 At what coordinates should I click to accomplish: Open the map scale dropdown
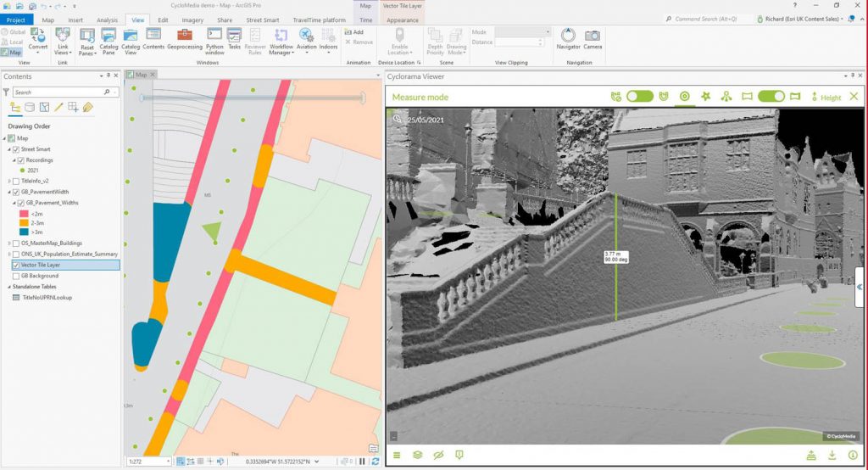[169, 462]
